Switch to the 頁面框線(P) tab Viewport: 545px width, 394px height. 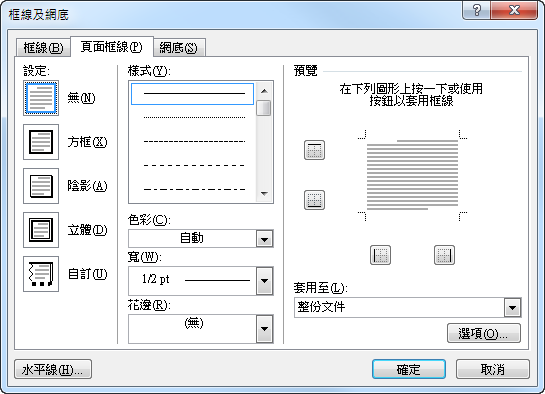pos(112,47)
